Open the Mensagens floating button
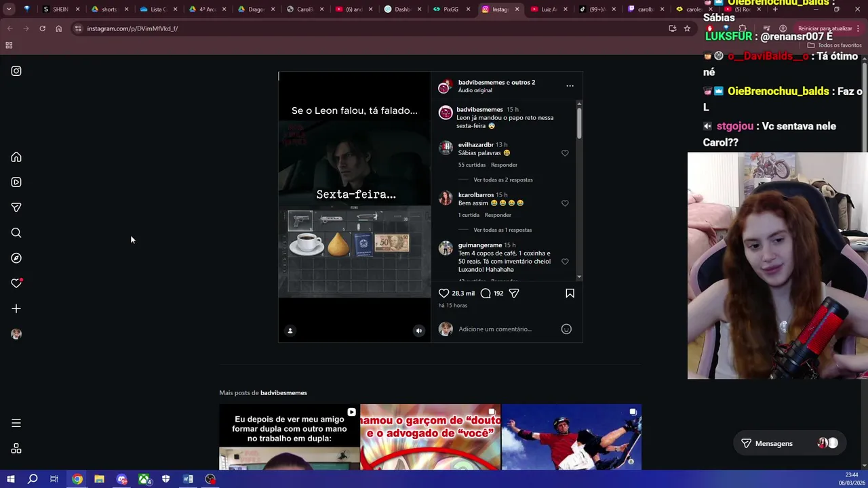The image size is (868, 488). pos(789,443)
